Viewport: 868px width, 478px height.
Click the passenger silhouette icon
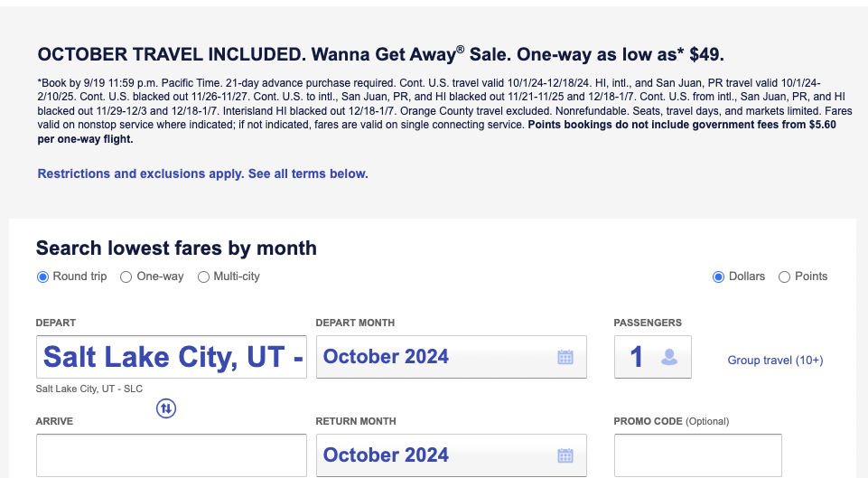point(669,357)
